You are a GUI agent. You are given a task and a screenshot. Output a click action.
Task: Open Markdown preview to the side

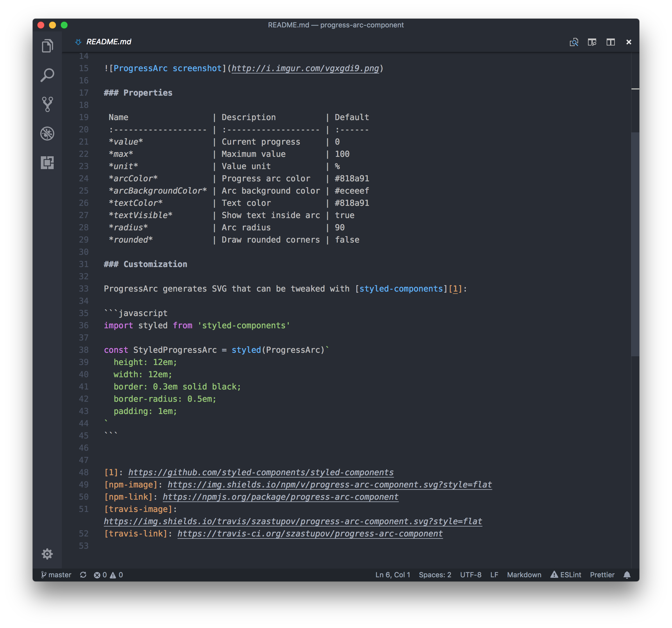(592, 42)
